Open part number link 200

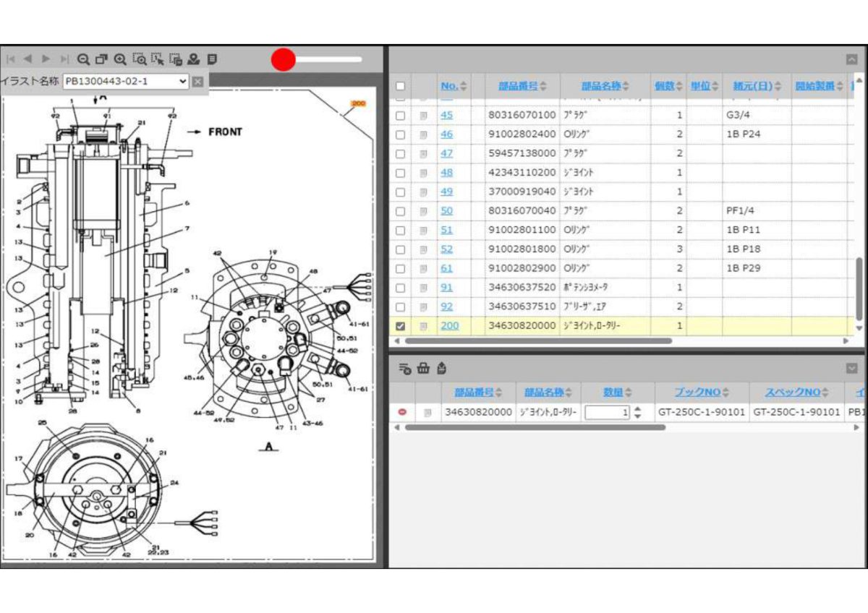[x=450, y=326]
